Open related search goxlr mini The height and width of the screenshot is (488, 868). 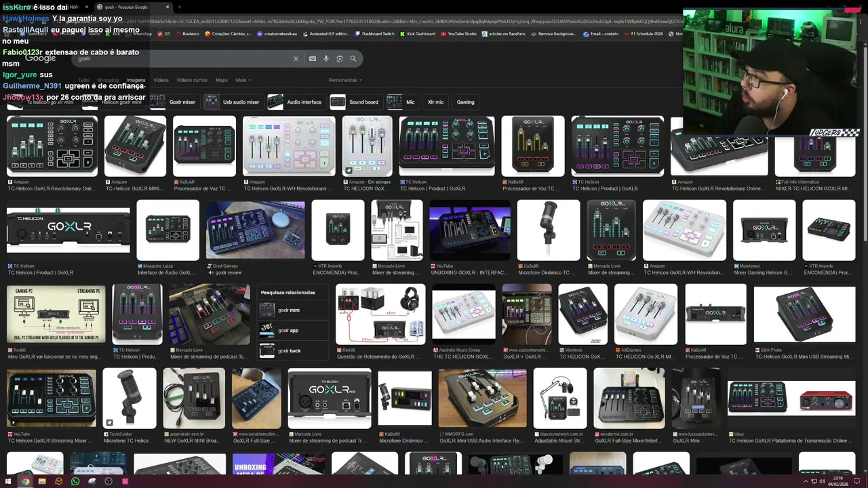(x=292, y=310)
